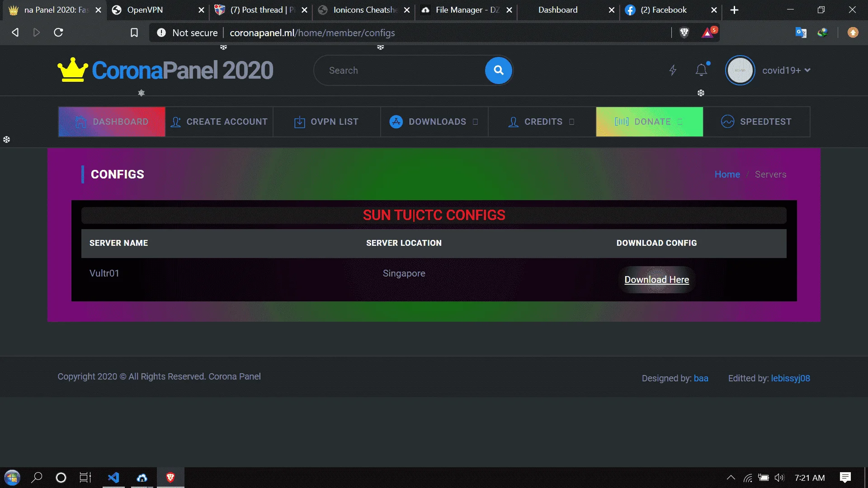
Task: Click inside the Search input field
Action: pyautogui.click(x=400, y=70)
